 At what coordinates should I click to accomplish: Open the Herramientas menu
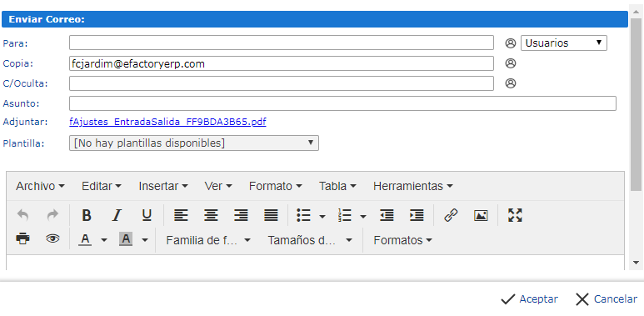click(412, 186)
